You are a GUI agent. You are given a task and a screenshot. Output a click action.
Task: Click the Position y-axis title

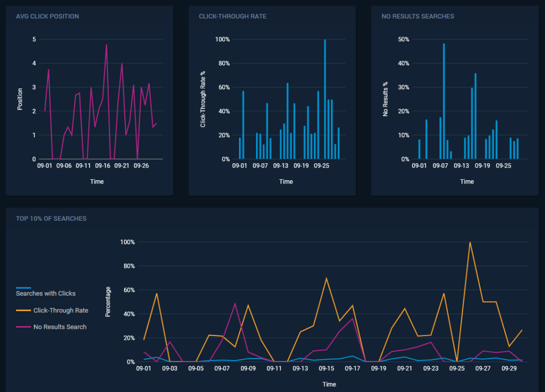click(20, 99)
